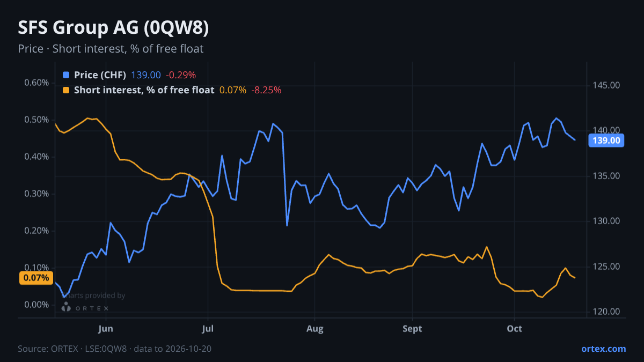Click the Aug x-axis label
Image resolution: width=644 pixels, height=362 pixels.
coord(315,329)
